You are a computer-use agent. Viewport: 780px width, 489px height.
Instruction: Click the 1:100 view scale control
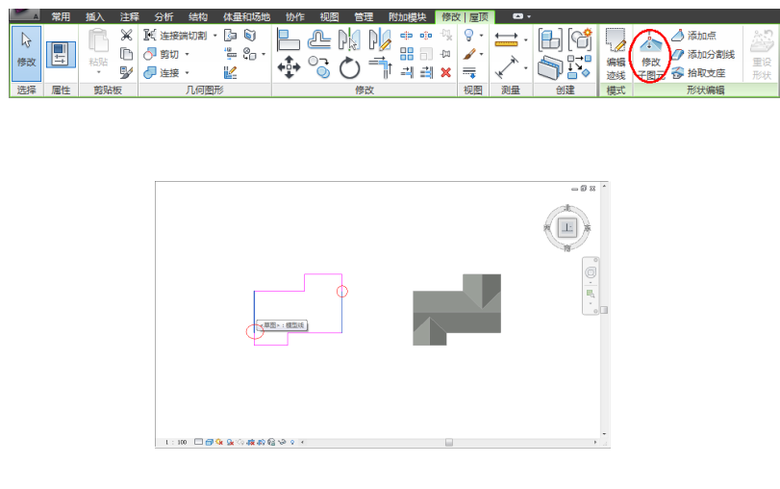(176, 441)
